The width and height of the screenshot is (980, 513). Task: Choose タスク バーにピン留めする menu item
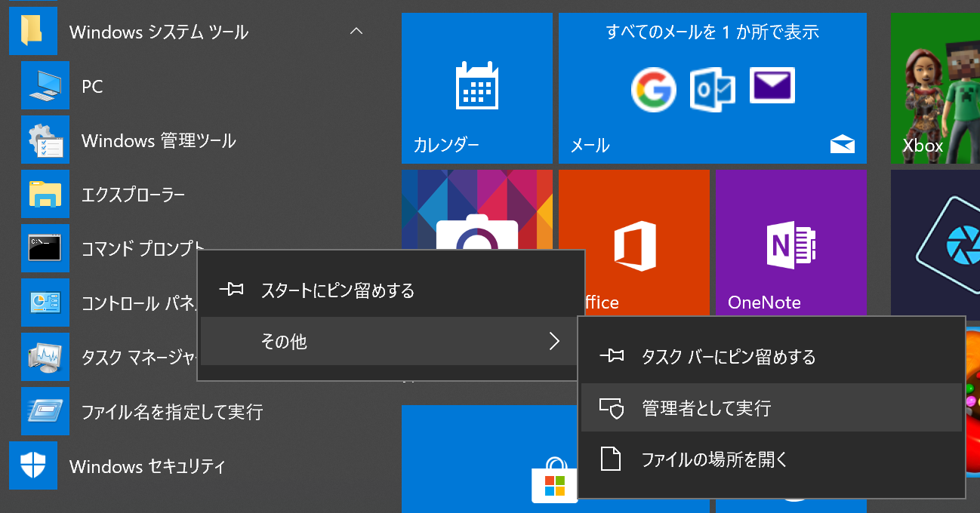[772, 356]
